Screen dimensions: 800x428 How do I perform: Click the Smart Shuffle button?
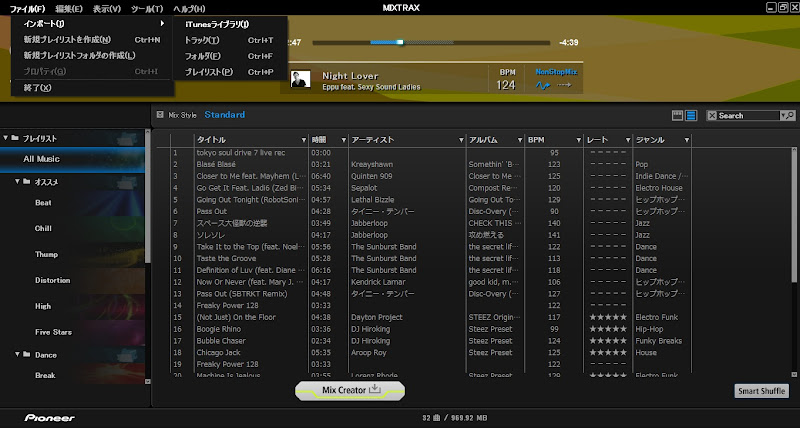click(x=761, y=391)
